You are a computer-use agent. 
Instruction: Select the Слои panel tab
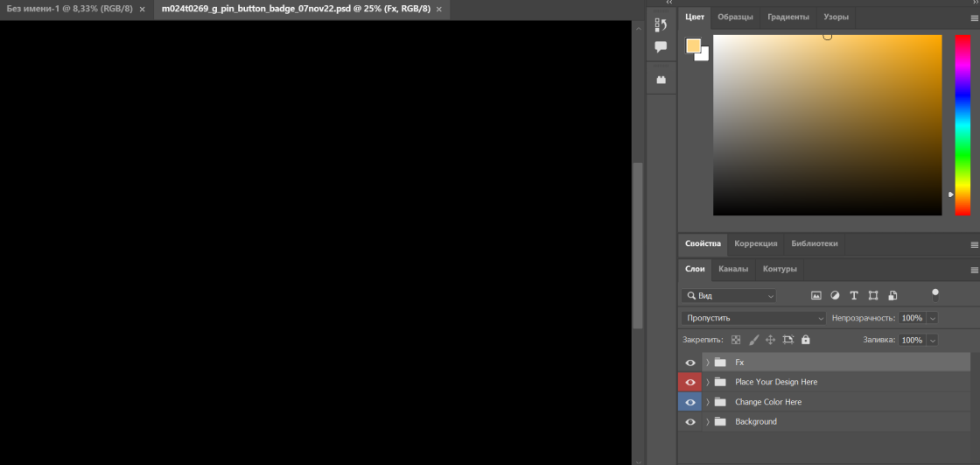(x=695, y=269)
